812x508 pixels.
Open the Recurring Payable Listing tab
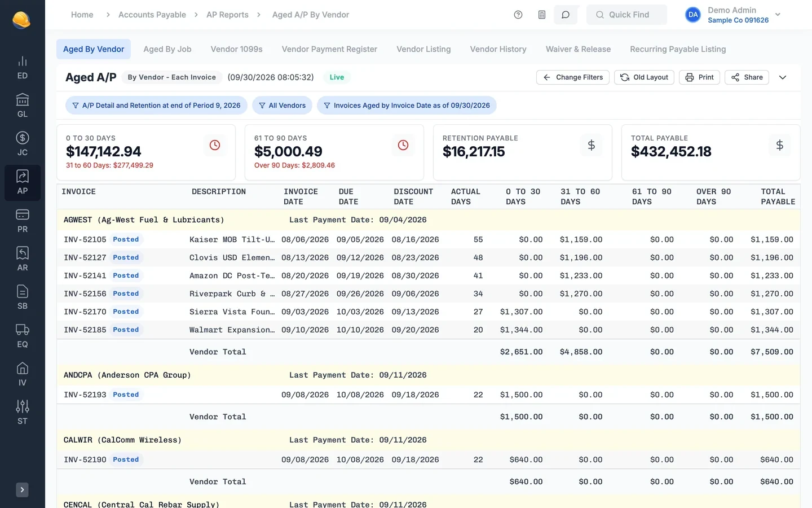(678, 49)
